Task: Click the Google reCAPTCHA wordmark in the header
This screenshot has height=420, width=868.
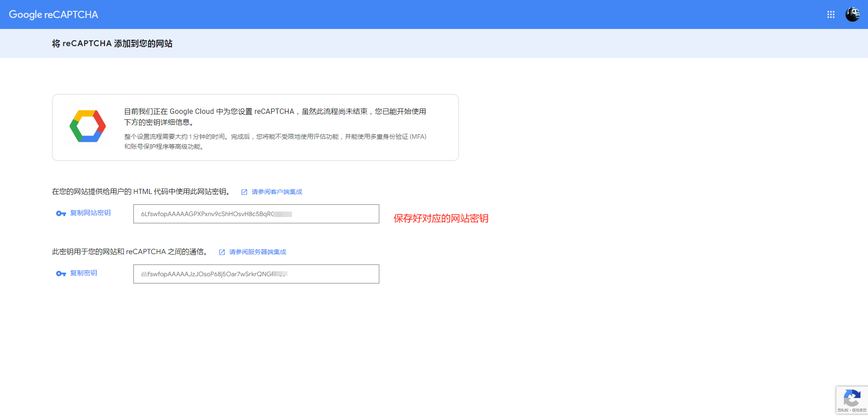Action: (x=53, y=14)
